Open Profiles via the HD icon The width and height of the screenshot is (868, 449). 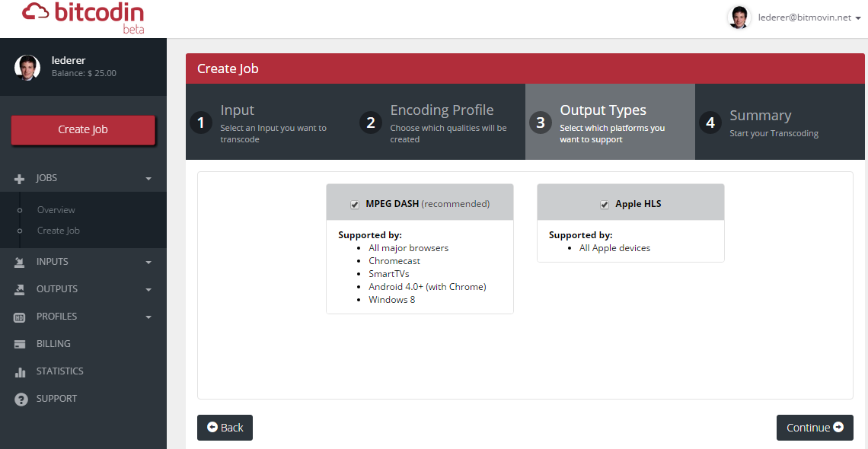18,316
